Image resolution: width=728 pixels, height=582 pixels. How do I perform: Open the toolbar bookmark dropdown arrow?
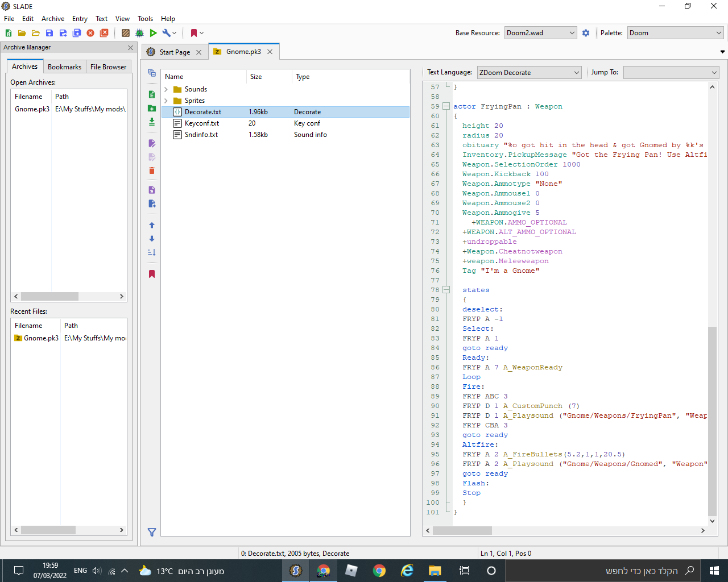point(201,33)
